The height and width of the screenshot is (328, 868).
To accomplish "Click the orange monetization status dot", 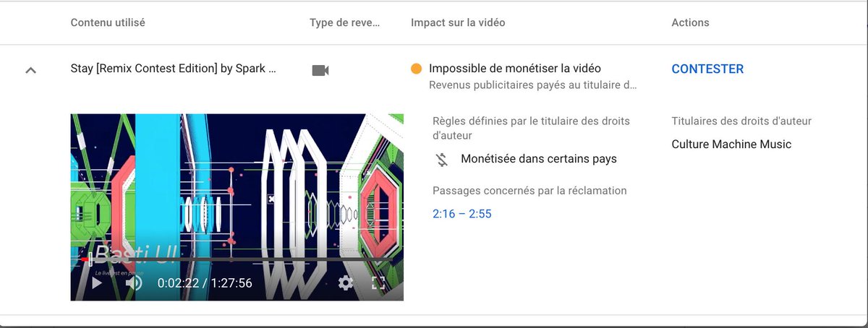I will pyautogui.click(x=416, y=69).
